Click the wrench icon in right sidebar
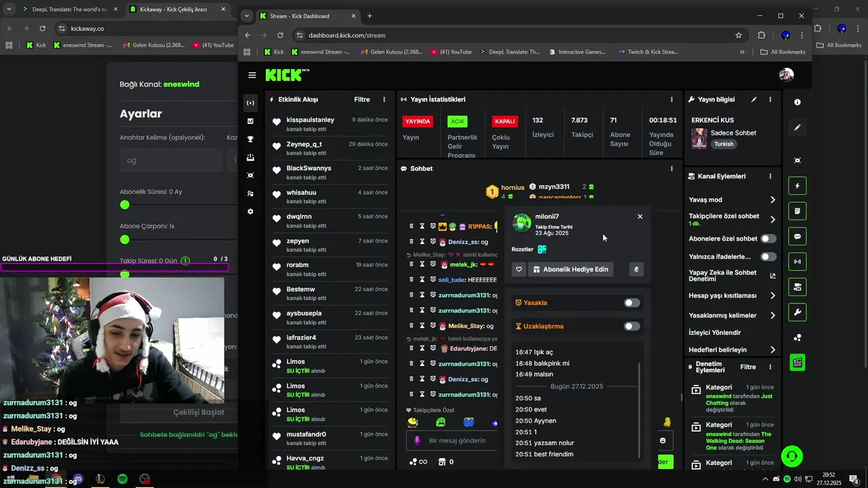Screen dimensions: 868x488 [797, 312]
